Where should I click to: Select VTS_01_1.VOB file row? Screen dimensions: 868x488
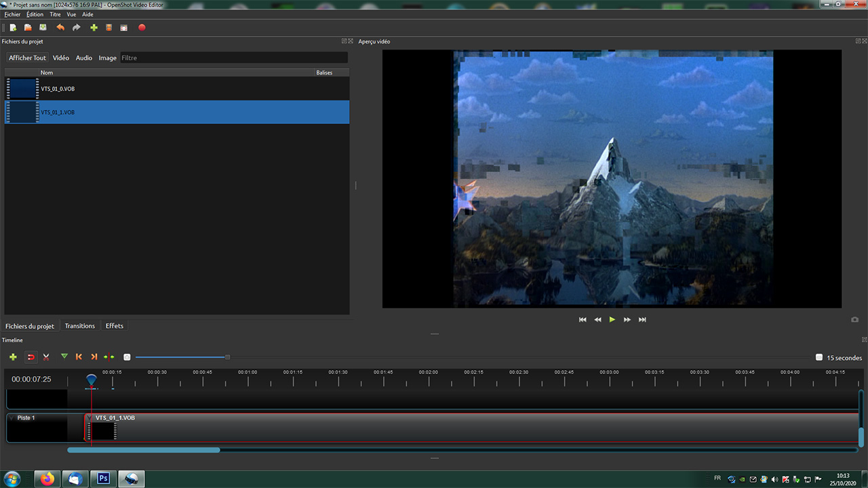[177, 112]
